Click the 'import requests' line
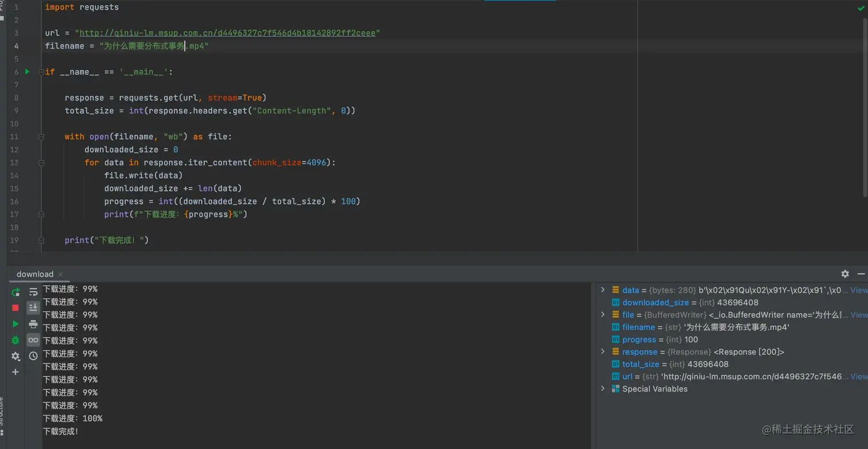The height and width of the screenshot is (449, 868). [82, 7]
